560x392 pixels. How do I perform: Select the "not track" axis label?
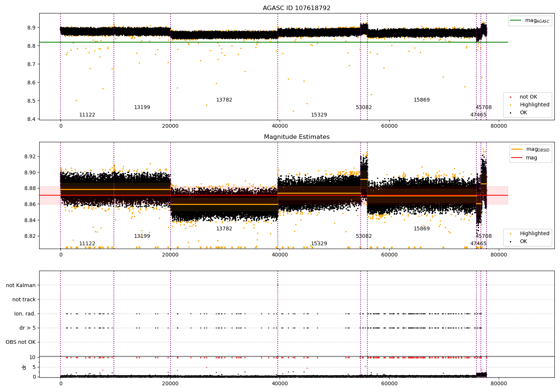pos(24,299)
